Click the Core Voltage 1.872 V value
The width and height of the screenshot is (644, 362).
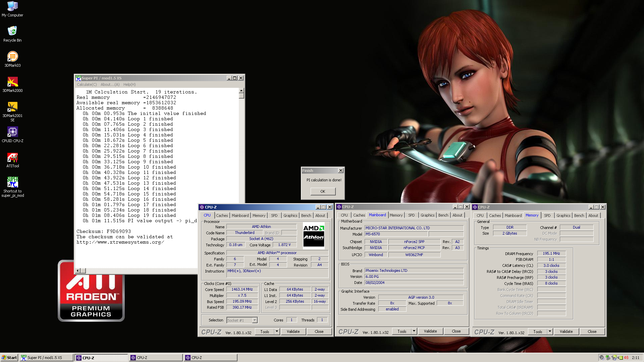[284, 245]
